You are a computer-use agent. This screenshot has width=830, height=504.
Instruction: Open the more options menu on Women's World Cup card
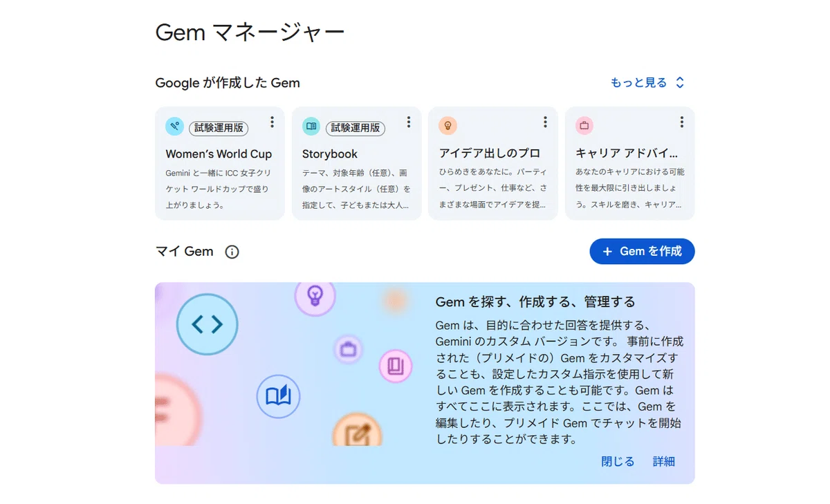pyautogui.click(x=272, y=122)
